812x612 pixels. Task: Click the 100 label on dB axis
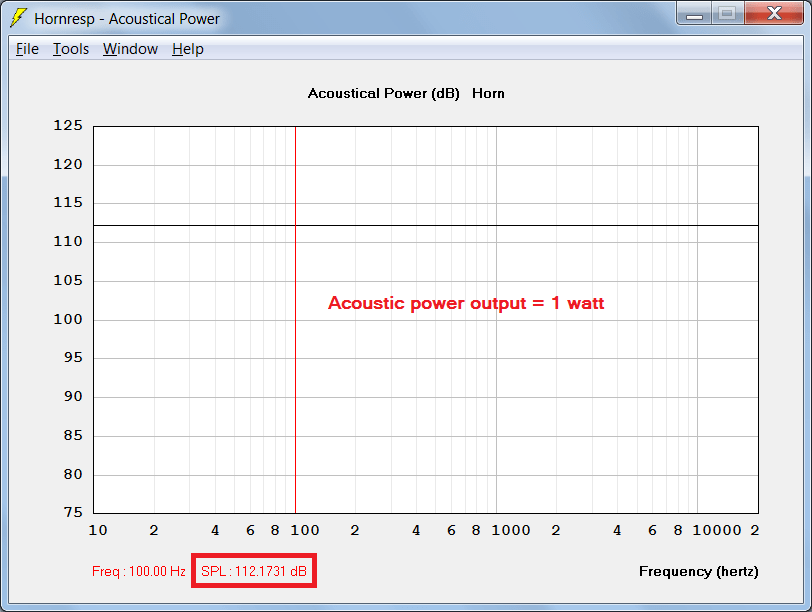pos(68,319)
